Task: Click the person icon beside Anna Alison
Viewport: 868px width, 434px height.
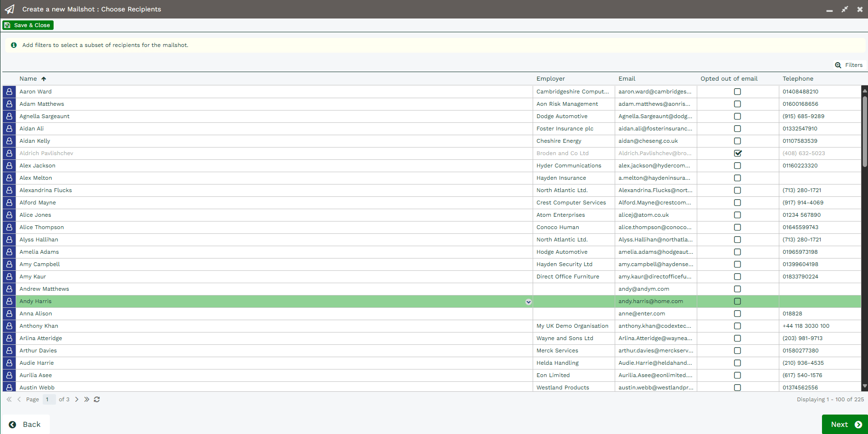Action: [x=9, y=314]
